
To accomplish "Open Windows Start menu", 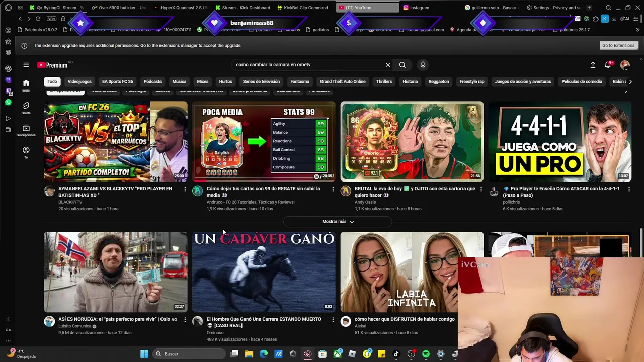I will tap(144, 354).
